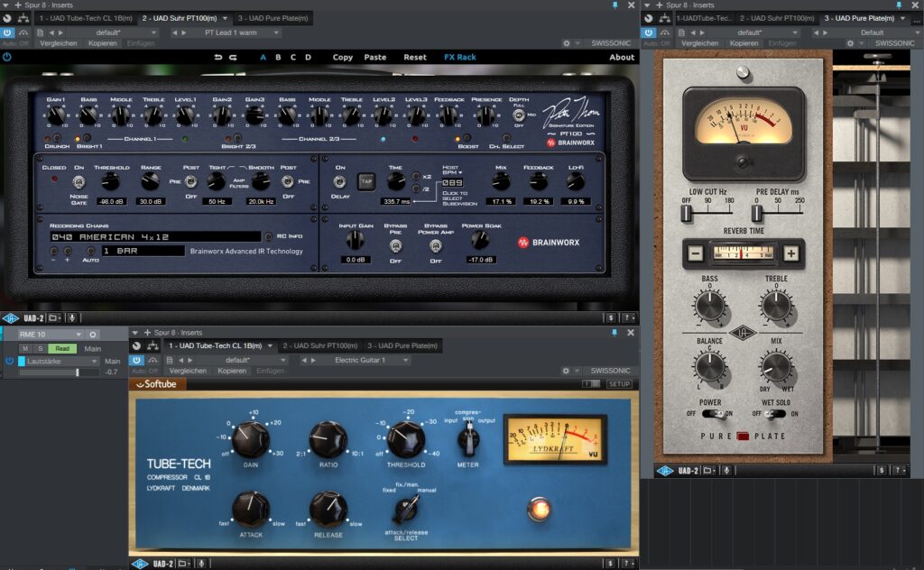This screenshot has width=924, height=570.
Task: Toggle Tube-Tech plugin bypass power button
Action: tap(137, 361)
